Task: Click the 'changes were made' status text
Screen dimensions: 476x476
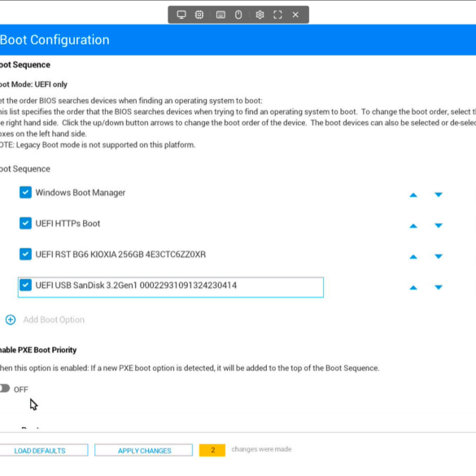Action: (x=261, y=449)
